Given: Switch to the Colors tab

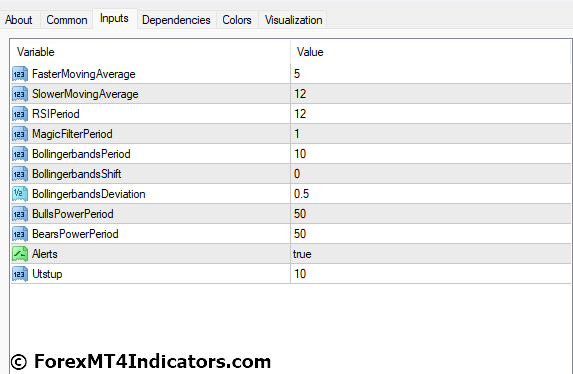Looking at the screenshot, I should click(x=237, y=20).
